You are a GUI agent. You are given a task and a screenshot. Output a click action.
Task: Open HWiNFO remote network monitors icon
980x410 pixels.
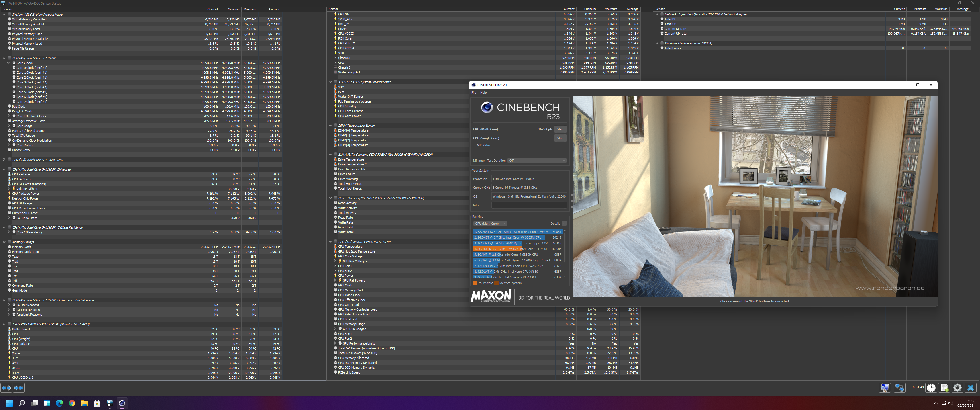[899, 388]
